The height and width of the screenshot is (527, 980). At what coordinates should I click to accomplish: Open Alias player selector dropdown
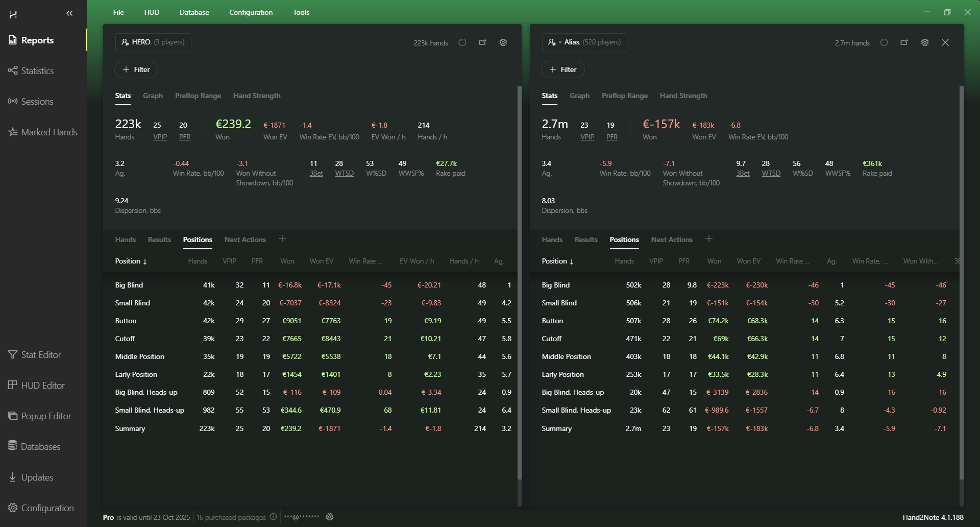(584, 42)
